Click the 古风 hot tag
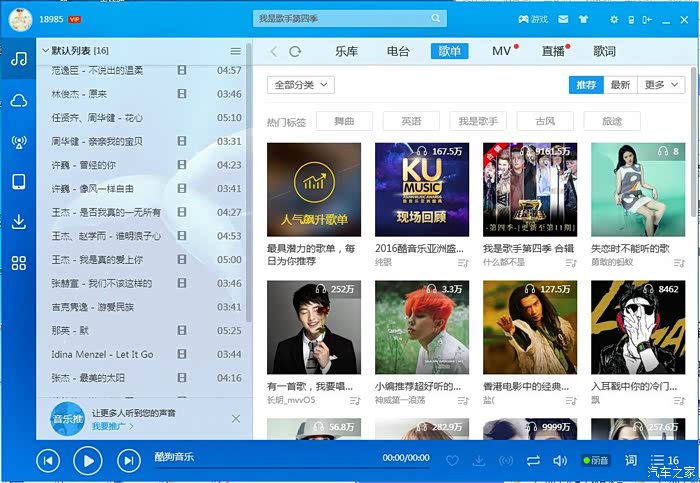 coord(545,121)
